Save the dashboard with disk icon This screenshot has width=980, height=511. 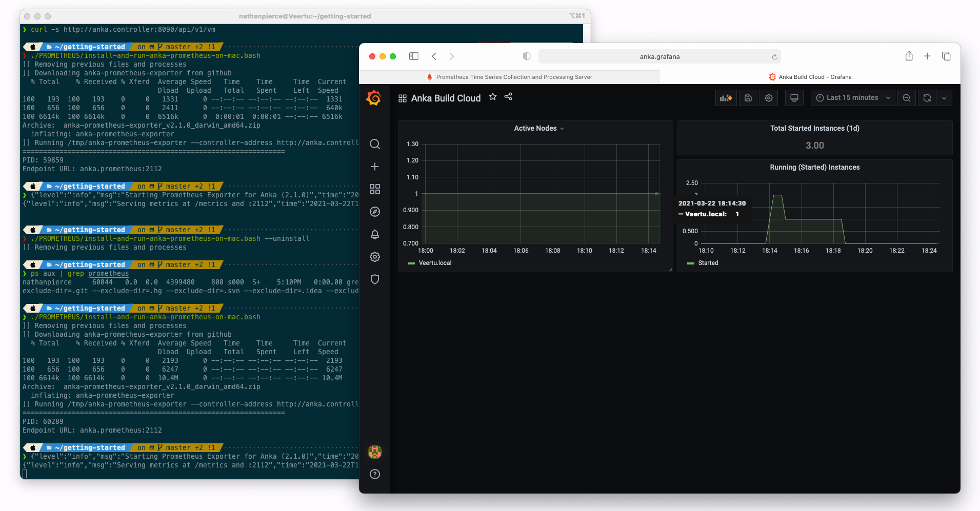pyautogui.click(x=748, y=98)
